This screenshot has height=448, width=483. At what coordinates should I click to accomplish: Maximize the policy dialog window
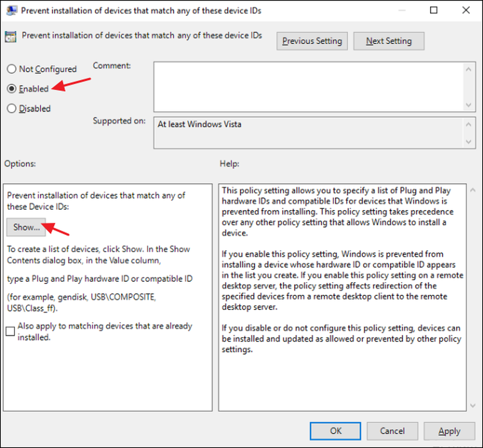434,10
